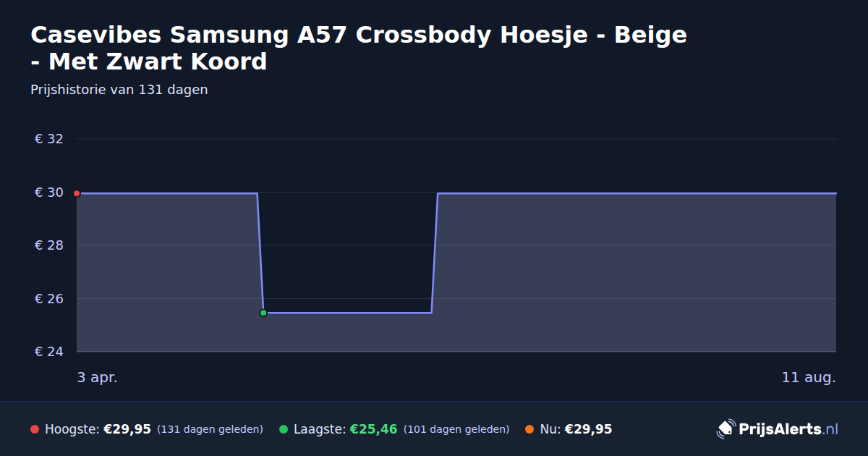Select the € 32 axis label
This screenshot has height=456, width=868.
[x=49, y=139]
